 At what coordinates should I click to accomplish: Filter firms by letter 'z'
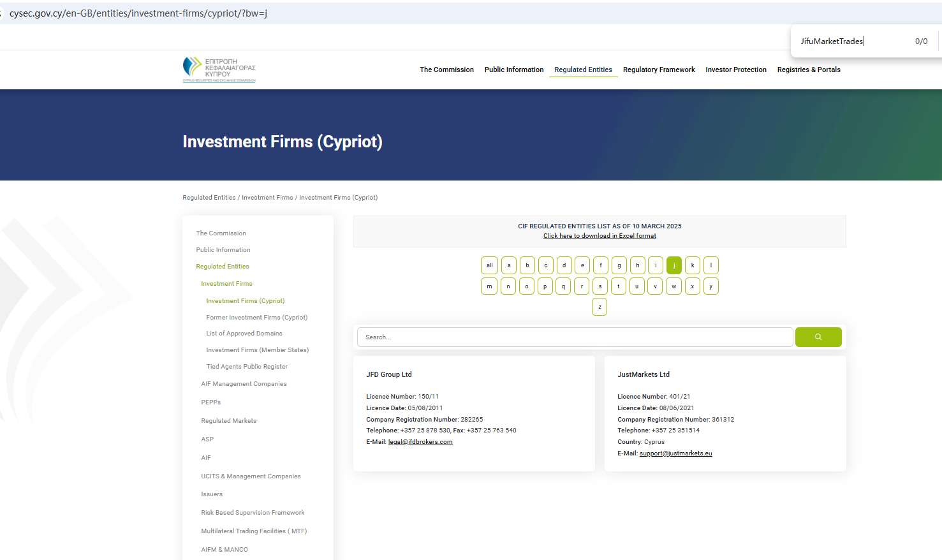[600, 307]
